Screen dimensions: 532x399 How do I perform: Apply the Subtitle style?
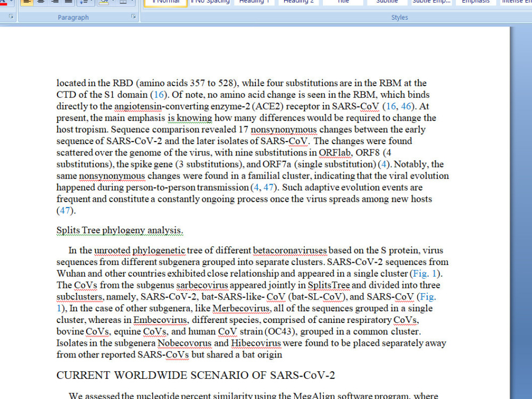387,2
